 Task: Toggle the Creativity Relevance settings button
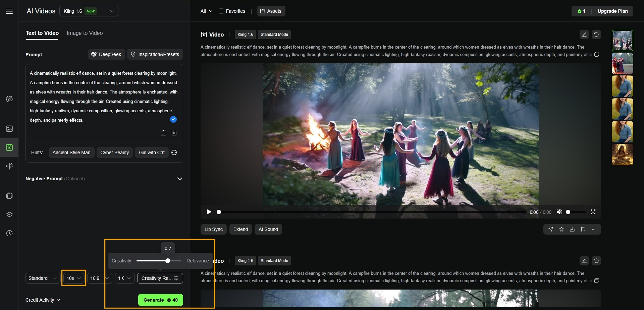(160, 278)
